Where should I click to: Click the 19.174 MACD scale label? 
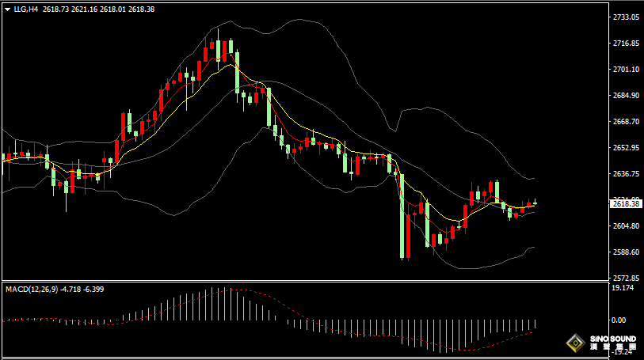click(x=623, y=288)
